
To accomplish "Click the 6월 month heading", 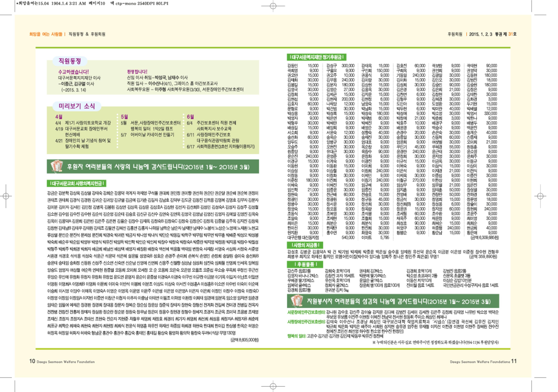I will point(190,117).
